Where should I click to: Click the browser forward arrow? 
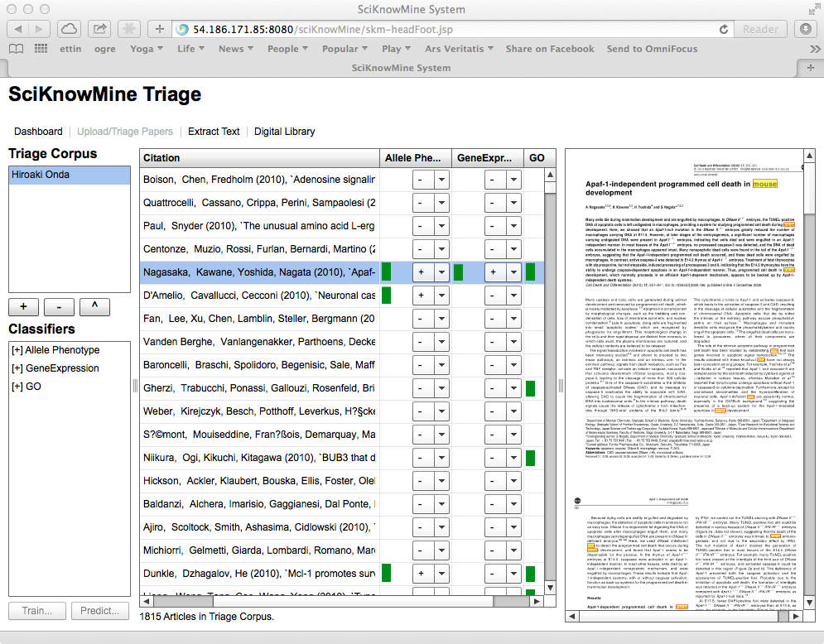point(39,29)
